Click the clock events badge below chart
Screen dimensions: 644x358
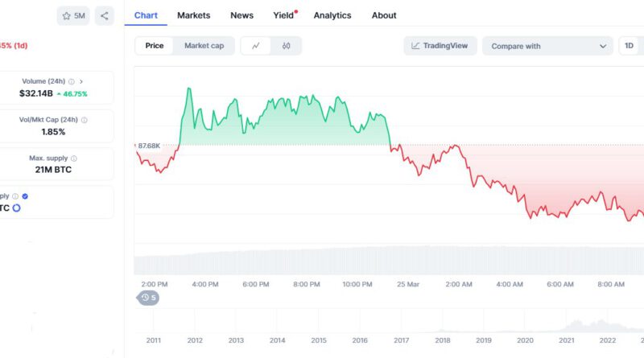point(147,298)
